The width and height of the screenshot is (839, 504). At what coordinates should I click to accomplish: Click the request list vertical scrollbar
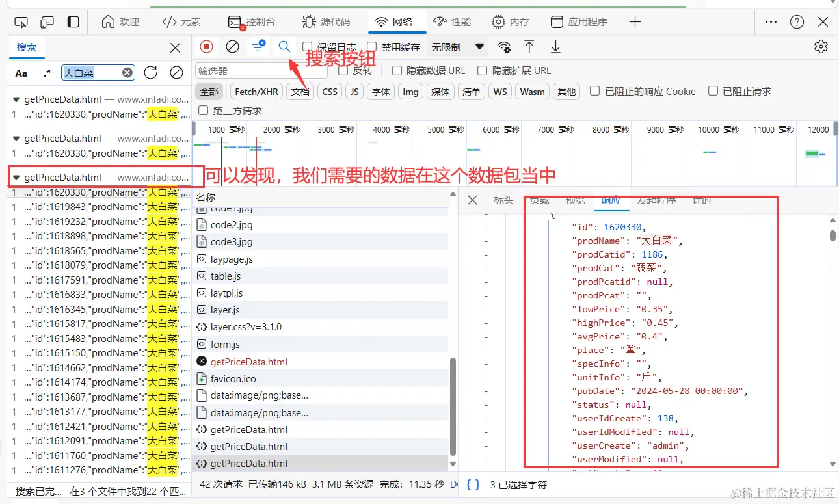[453, 408]
